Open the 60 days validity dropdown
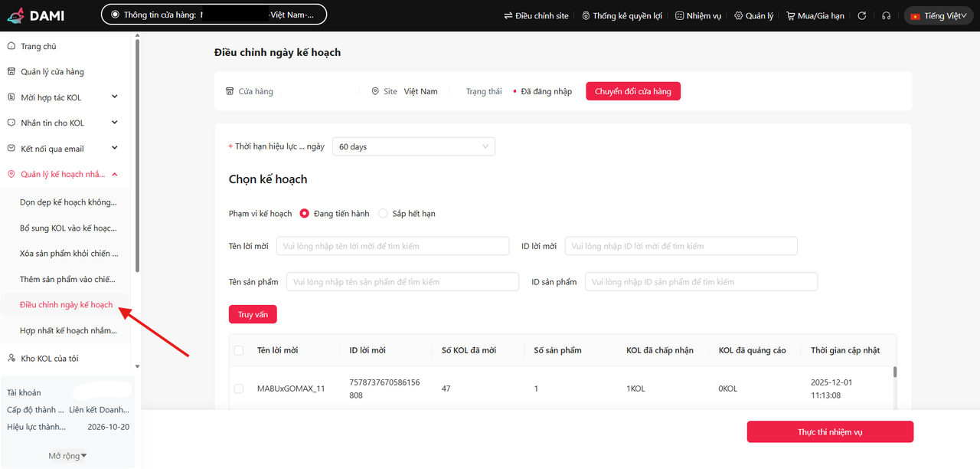The image size is (980, 469). pyautogui.click(x=413, y=146)
